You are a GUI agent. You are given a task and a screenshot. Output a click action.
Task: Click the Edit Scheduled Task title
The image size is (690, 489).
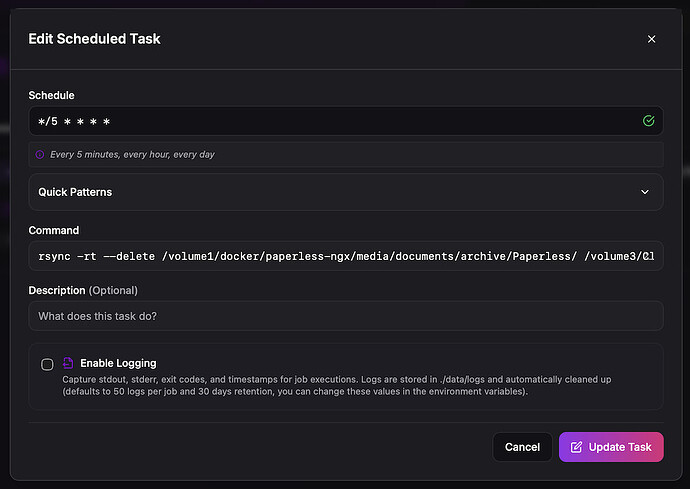(x=94, y=39)
